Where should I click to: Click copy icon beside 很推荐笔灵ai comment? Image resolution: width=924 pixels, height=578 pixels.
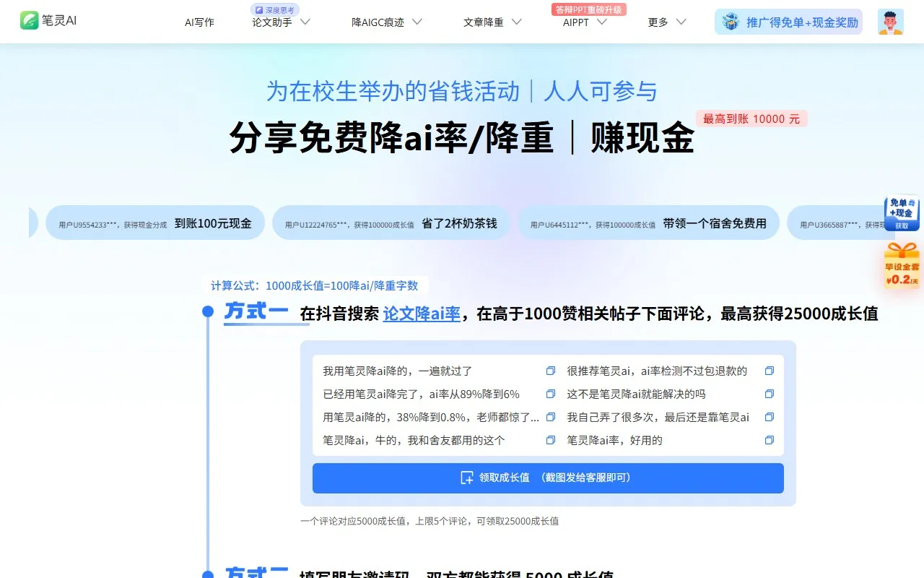770,371
